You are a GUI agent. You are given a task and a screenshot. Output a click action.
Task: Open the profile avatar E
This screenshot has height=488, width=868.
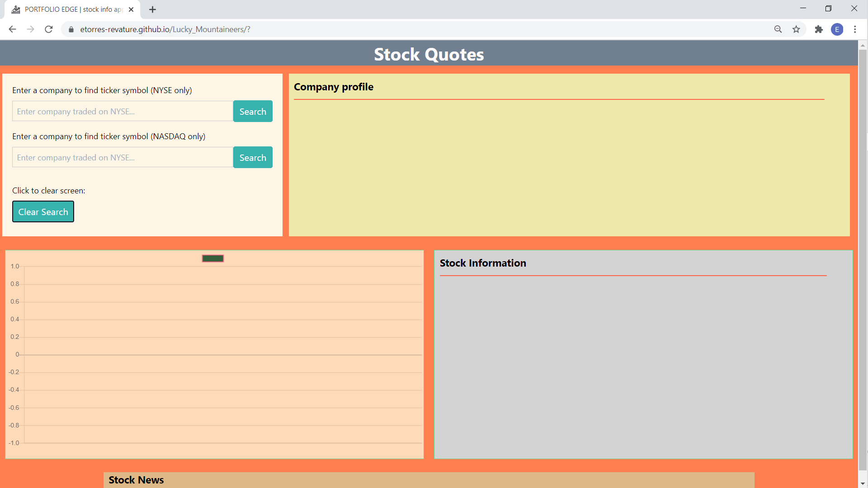click(837, 29)
